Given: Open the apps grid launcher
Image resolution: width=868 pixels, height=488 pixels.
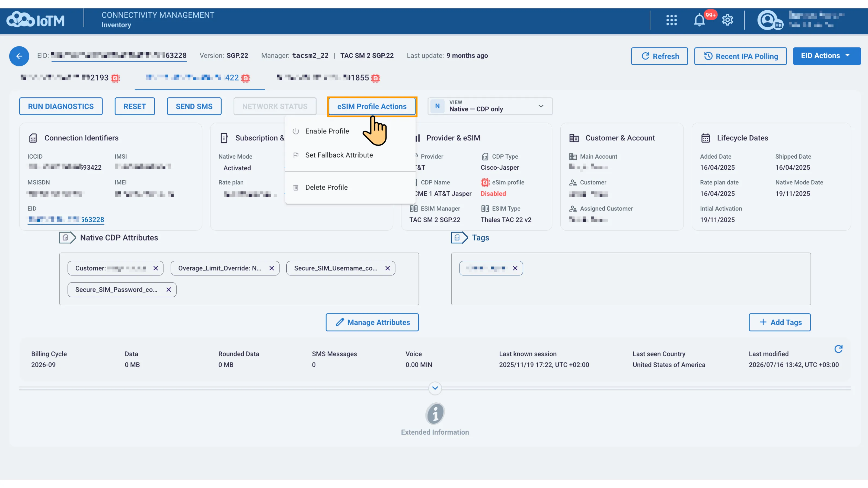Looking at the screenshot, I should [x=671, y=20].
